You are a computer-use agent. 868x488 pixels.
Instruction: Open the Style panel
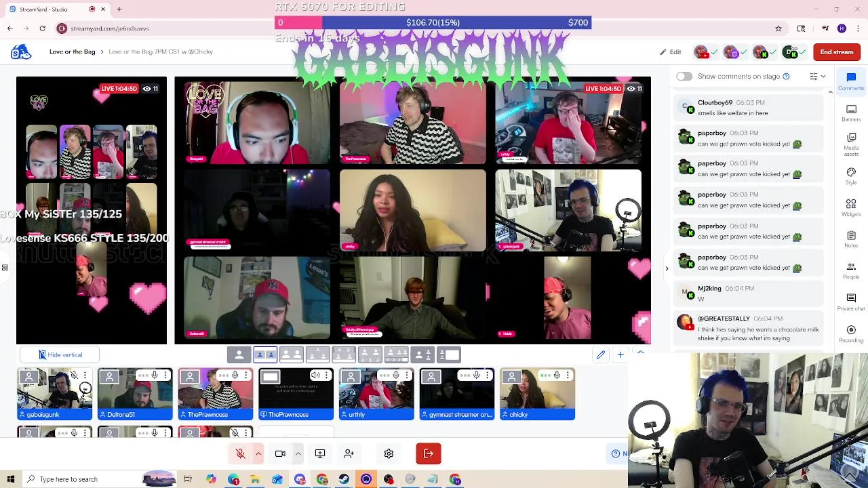pos(851,176)
